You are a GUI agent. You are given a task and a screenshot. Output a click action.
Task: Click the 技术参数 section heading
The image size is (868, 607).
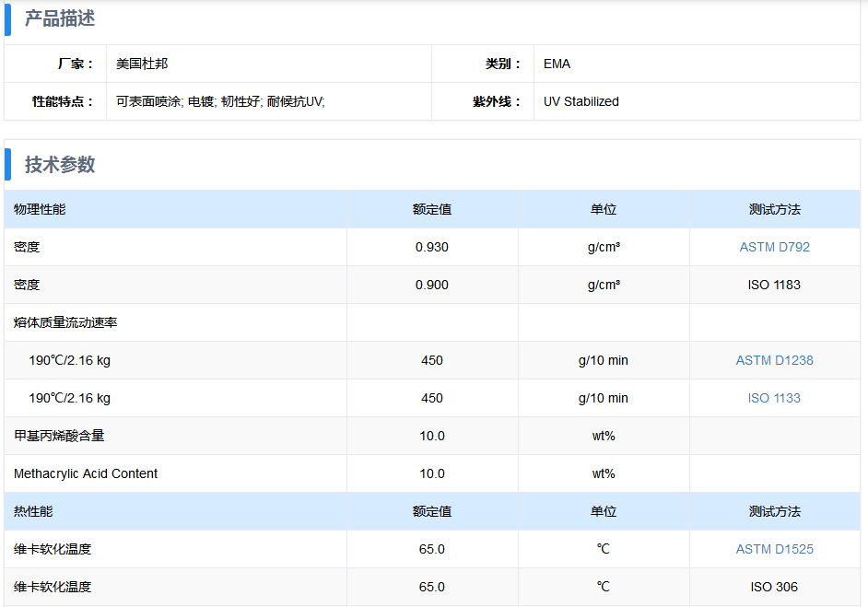click(60, 165)
